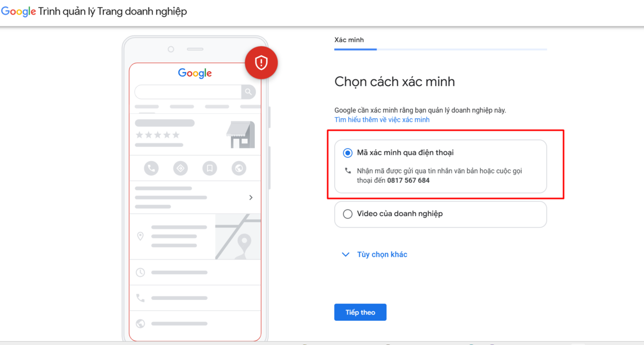Click the website globe icon in the mockup

(x=239, y=168)
